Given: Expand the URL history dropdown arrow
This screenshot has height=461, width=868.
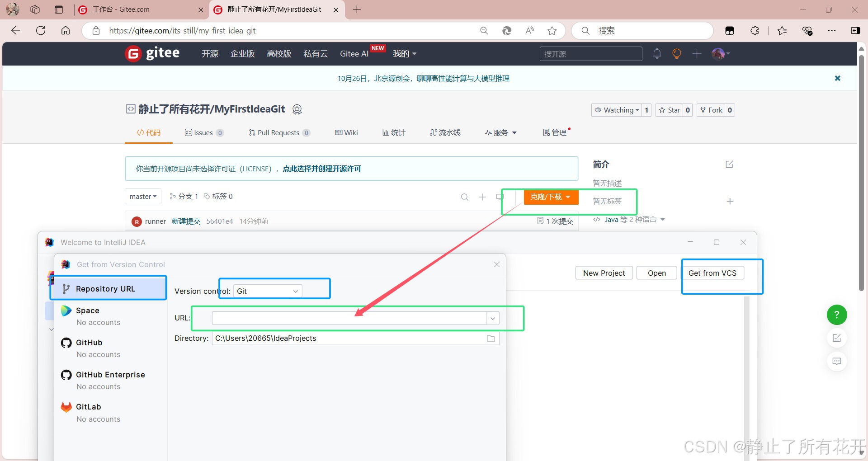Looking at the screenshot, I should coord(493,318).
